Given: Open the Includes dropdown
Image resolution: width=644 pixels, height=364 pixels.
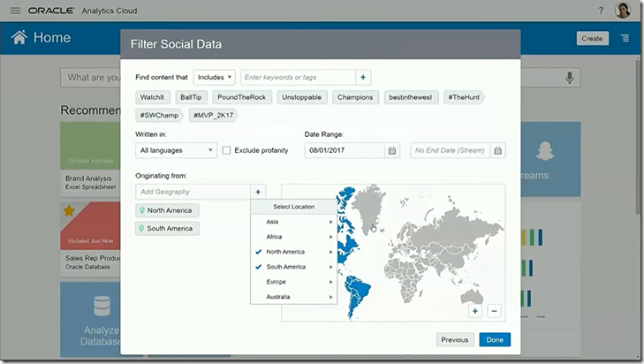Looking at the screenshot, I should (x=215, y=78).
